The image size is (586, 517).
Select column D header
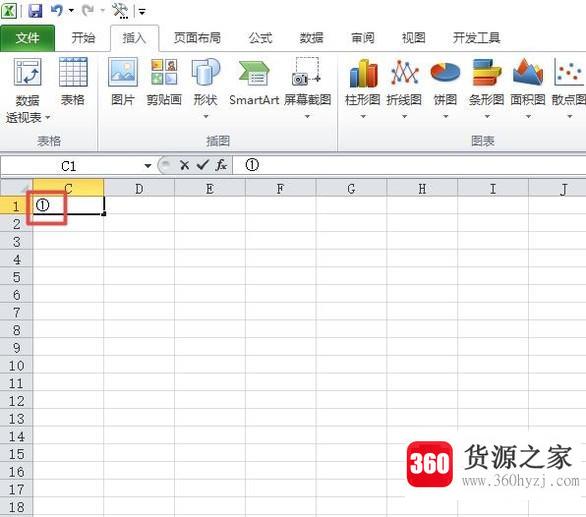pyautogui.click(x=139, y=188)
